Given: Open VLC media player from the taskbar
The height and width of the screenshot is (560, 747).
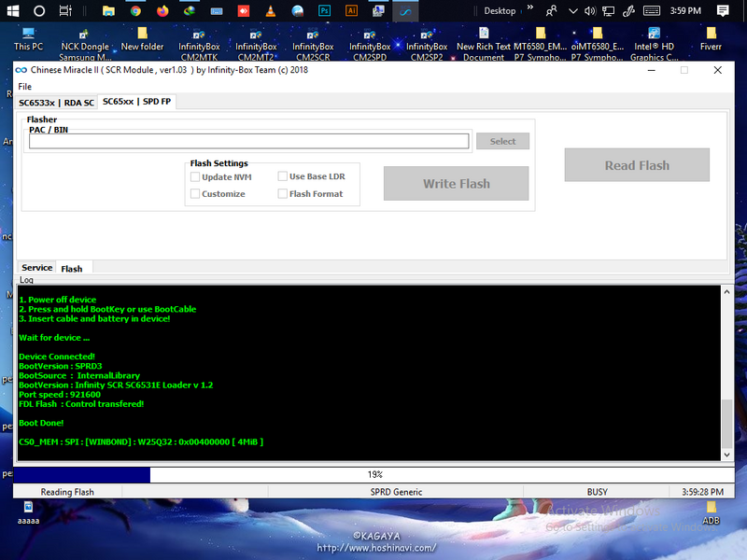Looking at the screenshot, I should [271, 10].
